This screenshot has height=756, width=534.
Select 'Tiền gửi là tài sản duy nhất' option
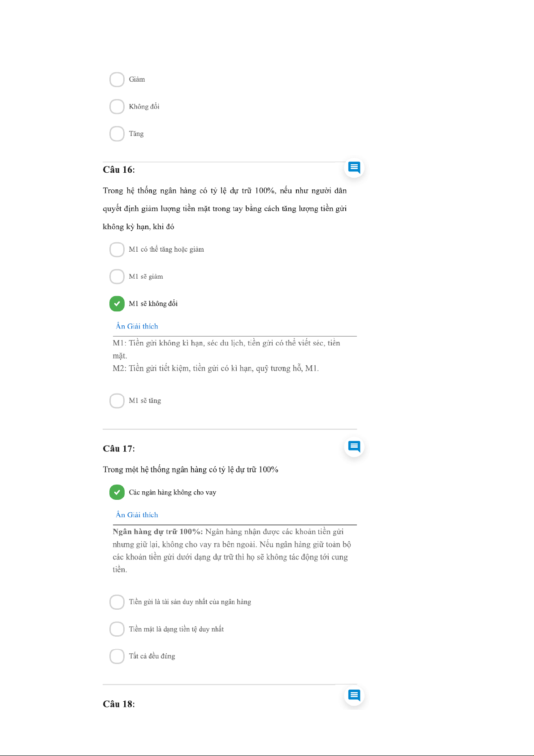click(x=117, y=602)
